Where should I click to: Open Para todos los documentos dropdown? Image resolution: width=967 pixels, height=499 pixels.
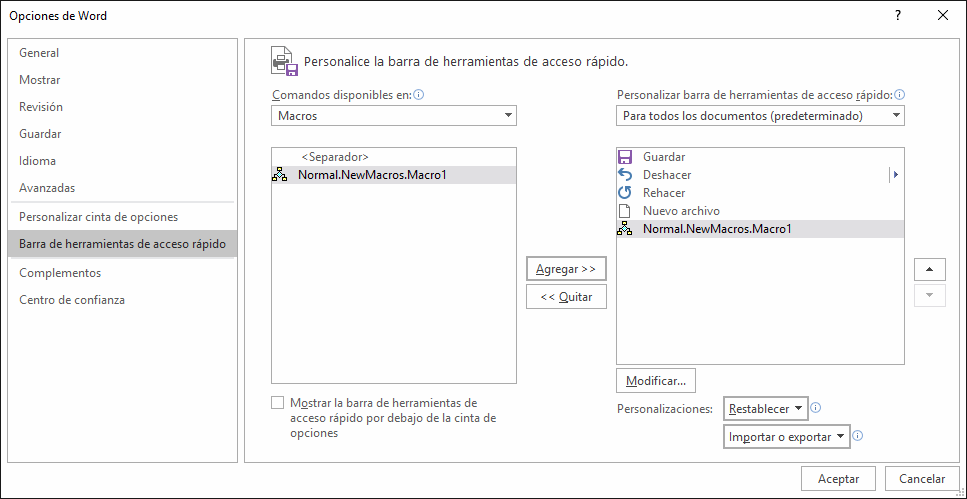pos(760,115)
